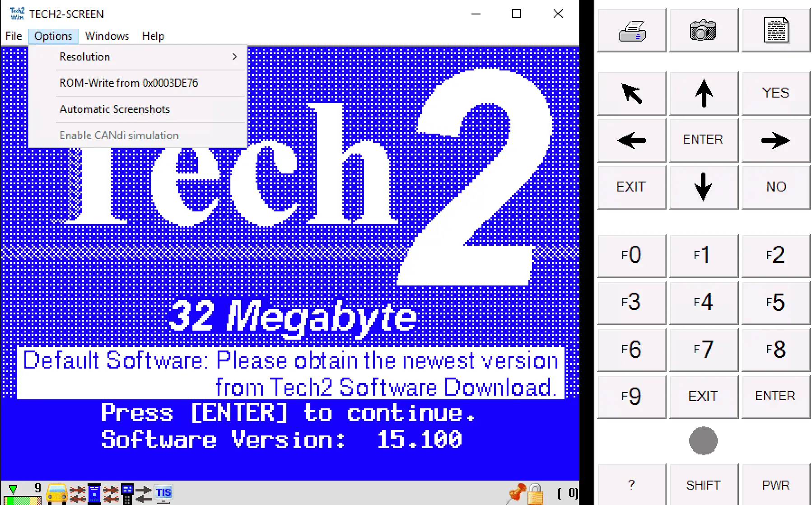Click the gray round indicator button
This screenshot has width=812, height=505.
click(x=703, y=440)
